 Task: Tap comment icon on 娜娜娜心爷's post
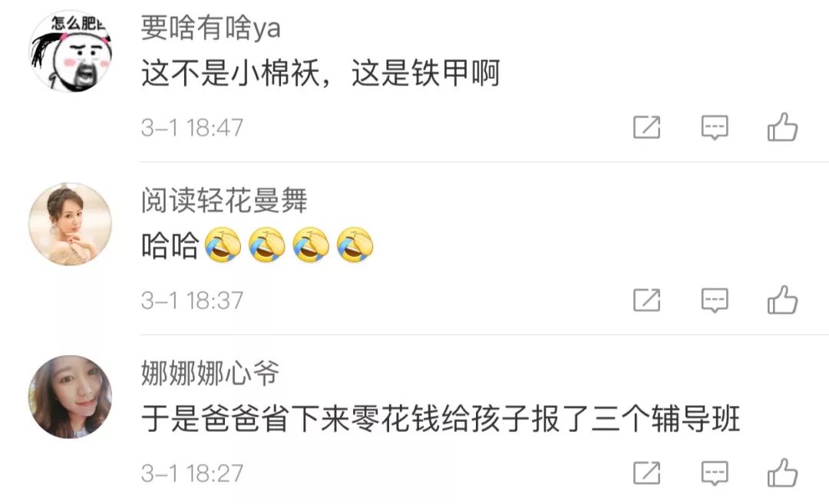coord(715,473)
